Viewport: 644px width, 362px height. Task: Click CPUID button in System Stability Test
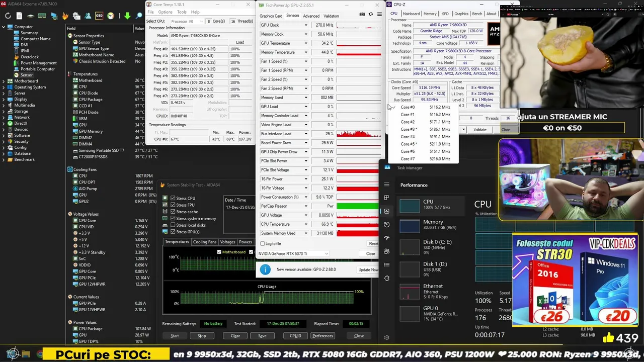tap(295, 336)
